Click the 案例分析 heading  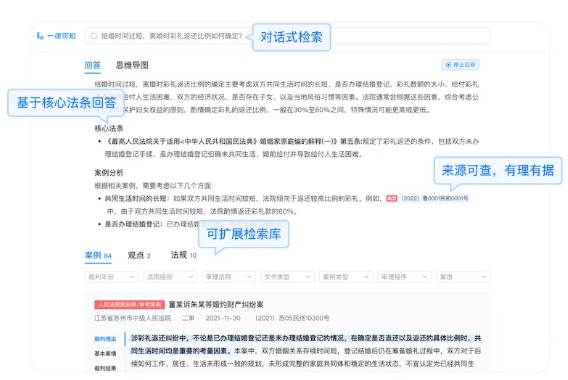click(x=109, y=172)
